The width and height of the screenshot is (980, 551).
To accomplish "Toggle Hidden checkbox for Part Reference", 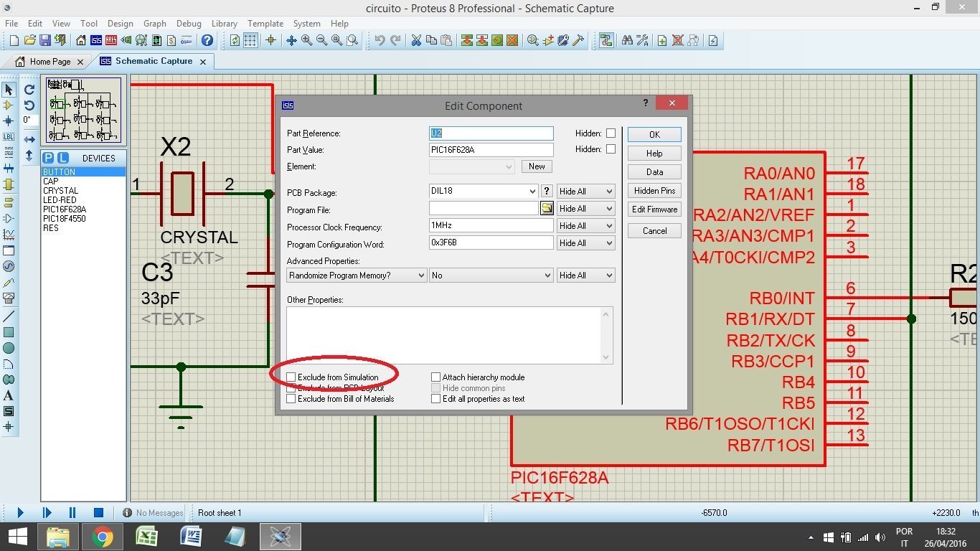I will click(611, 133).
